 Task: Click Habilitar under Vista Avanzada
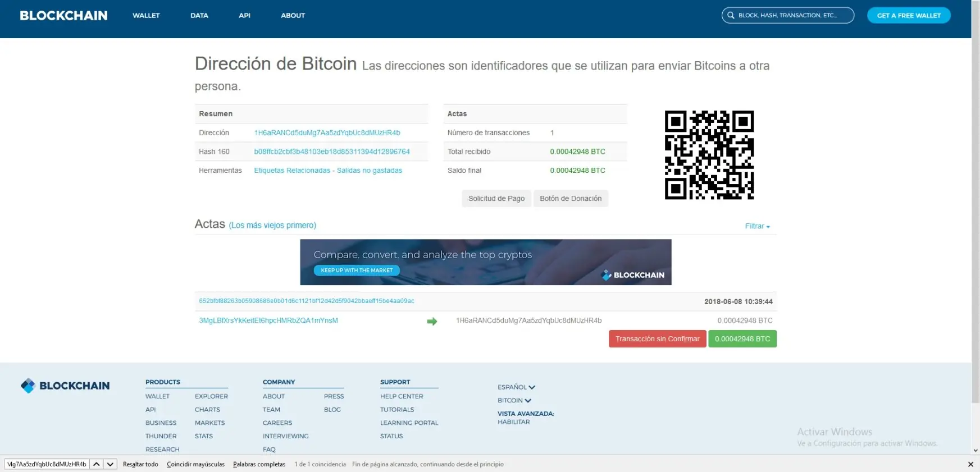point(513,422)
